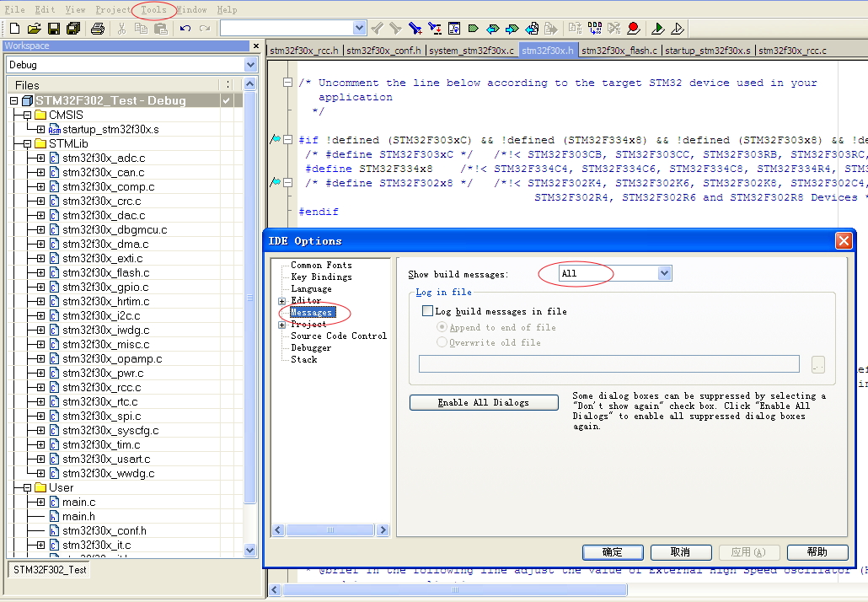Image resolution: width=868 pixels, height=602 pixels.
Task: Open the toolbar quick search dropdown arrow
Action: 359,28
